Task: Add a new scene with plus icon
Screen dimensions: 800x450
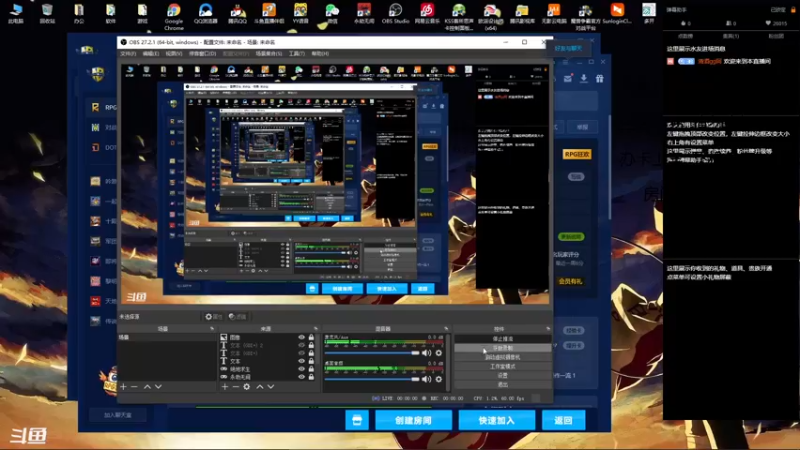Action: point(123,387)
